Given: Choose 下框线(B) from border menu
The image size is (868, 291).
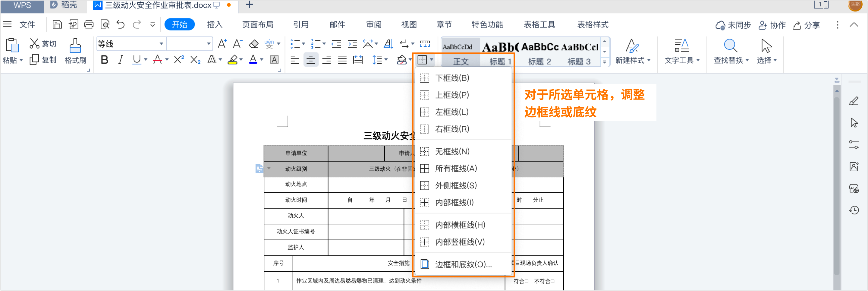Looking at the screenshot, I should [x=463, y=78].
